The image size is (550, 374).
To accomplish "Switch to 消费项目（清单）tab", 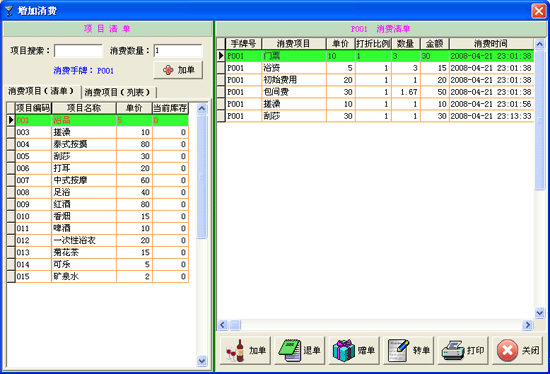I will point(42,92).
